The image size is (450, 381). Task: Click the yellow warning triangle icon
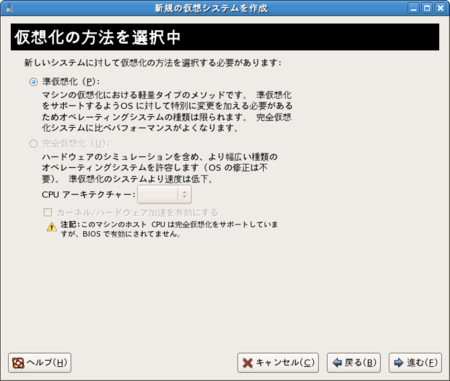[52, 227]
